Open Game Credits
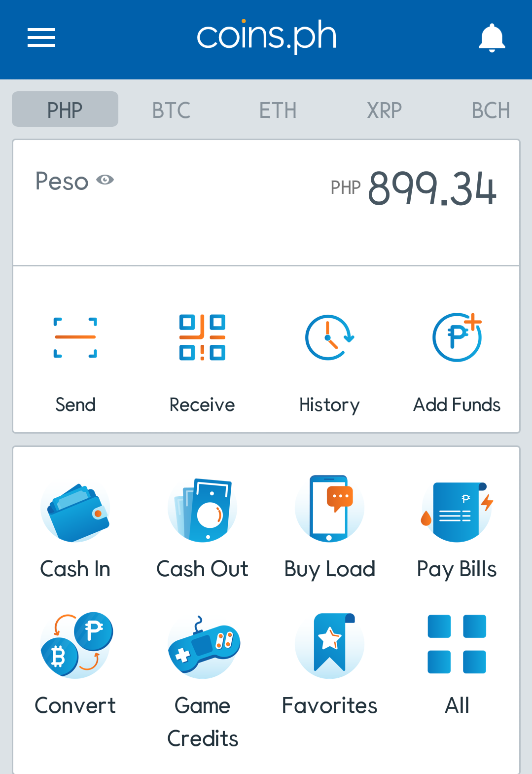Screen dimensions: 532x774 click(203, 647)
